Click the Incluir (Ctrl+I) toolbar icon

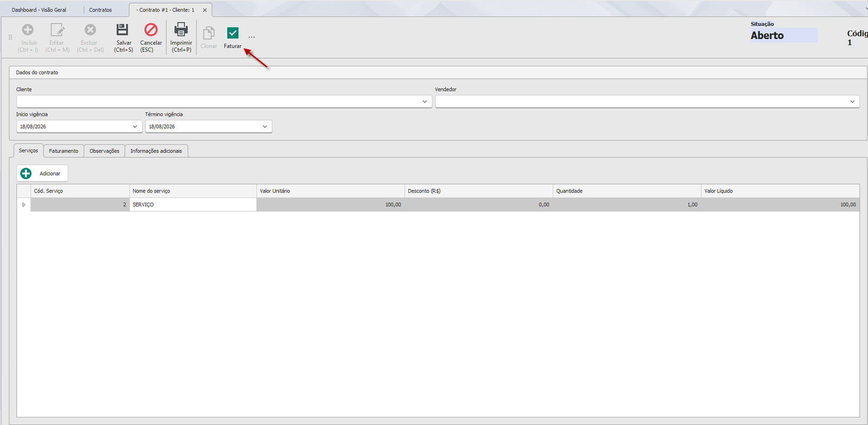click(28, 30)
